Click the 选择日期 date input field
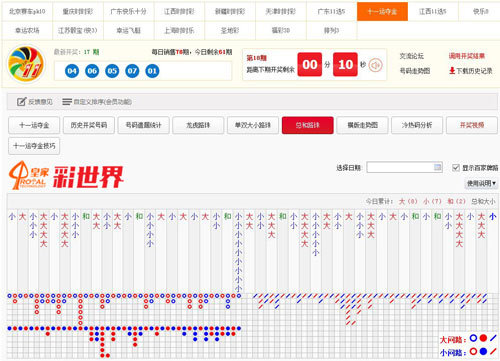Viewport: 500px width, 361px height. (x=404, y=167)
